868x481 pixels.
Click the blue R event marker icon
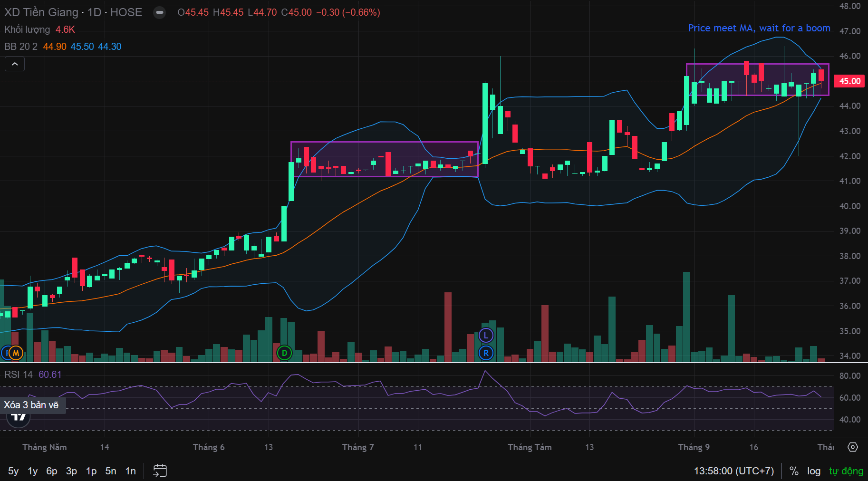[x=486, y=353]
